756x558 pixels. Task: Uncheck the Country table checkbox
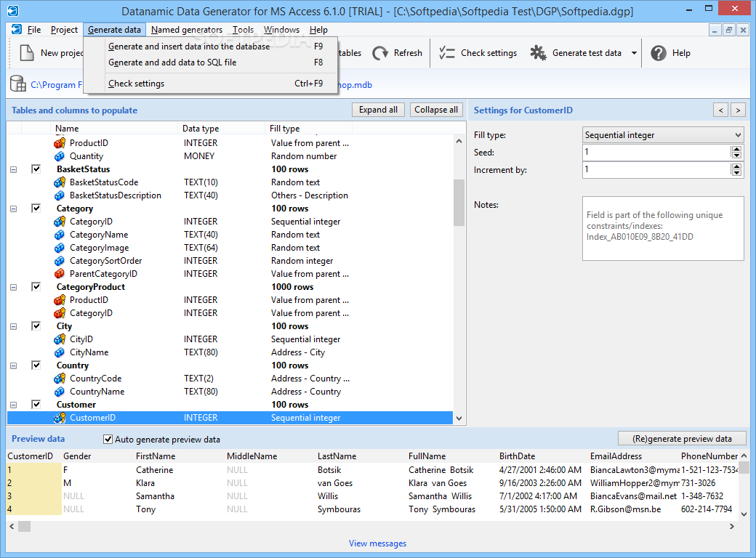pyautogui.click(x=36, y=365)
